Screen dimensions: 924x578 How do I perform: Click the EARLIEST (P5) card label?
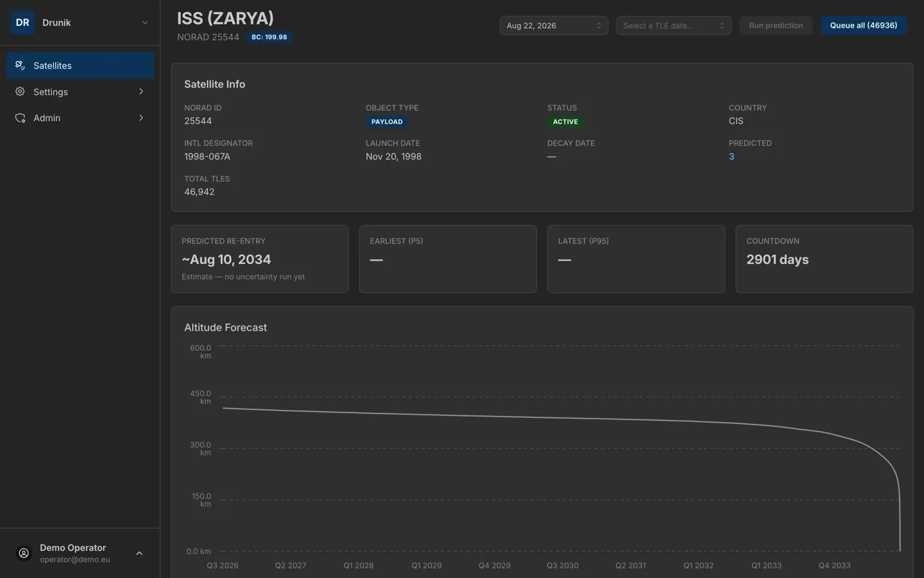(397, 241)
